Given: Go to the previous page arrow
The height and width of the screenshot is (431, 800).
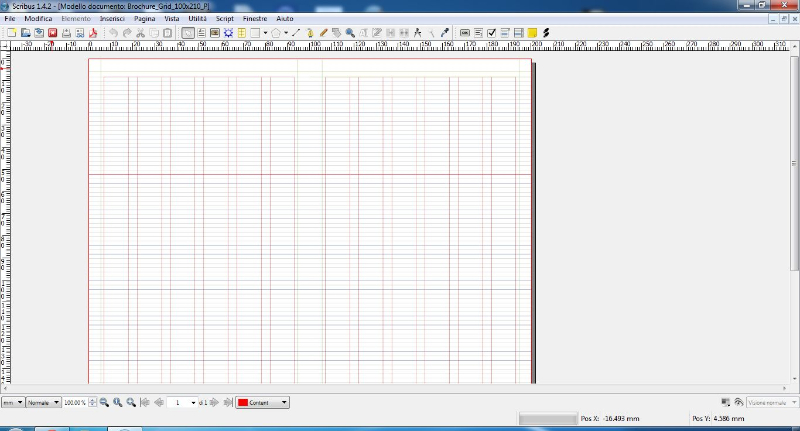Looking at the screenshot, I should click(x=158, y=402).
